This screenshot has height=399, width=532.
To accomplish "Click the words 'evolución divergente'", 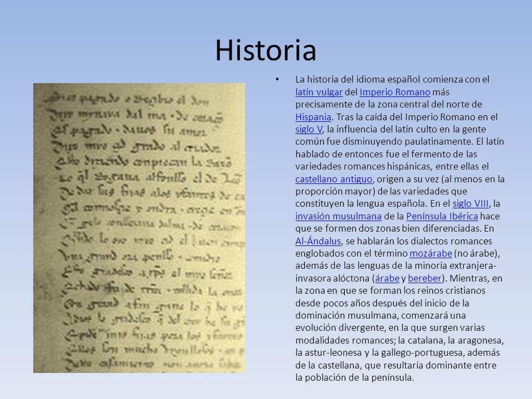I will point(340,328).
